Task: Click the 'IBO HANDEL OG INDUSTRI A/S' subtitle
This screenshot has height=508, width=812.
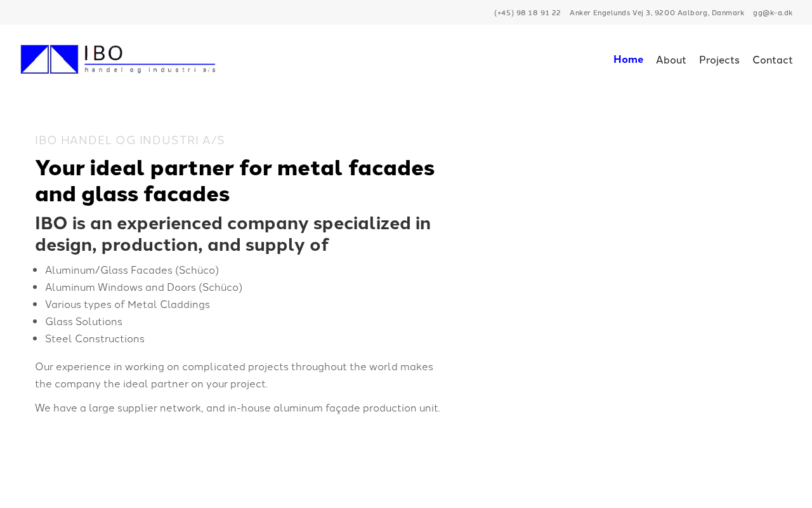Action: [x=130, y=140]
